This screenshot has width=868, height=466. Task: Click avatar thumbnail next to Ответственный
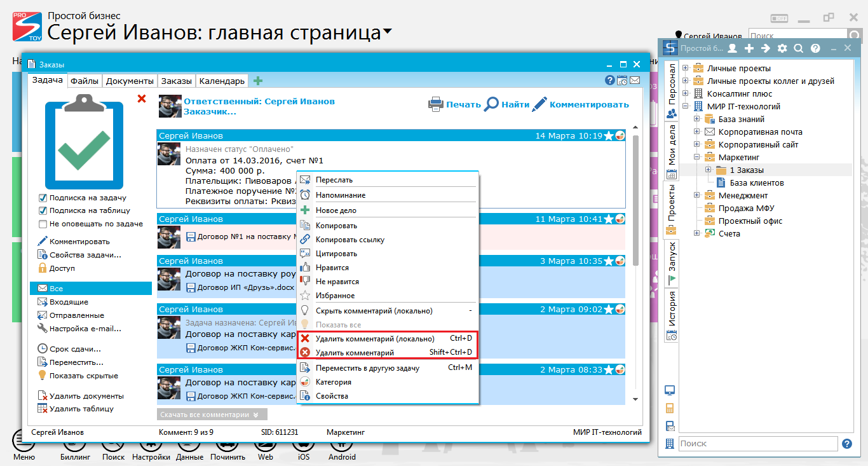(x=170, y=106)
